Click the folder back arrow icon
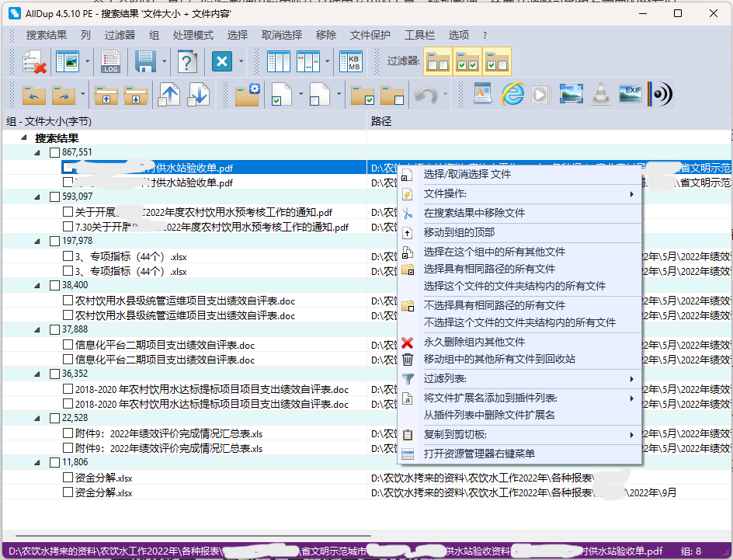Screen dimensions: 733x560 [x=34, y=95]
